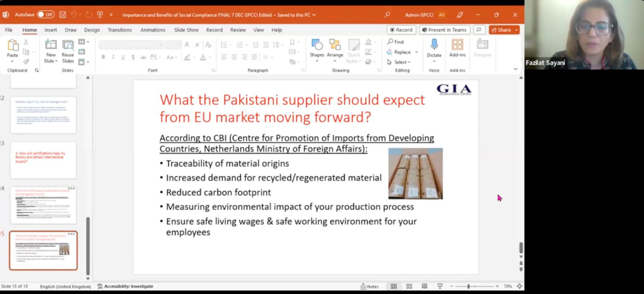Toggle Normal view in status bar
644x294 pixels.
(x=394, y=286)
